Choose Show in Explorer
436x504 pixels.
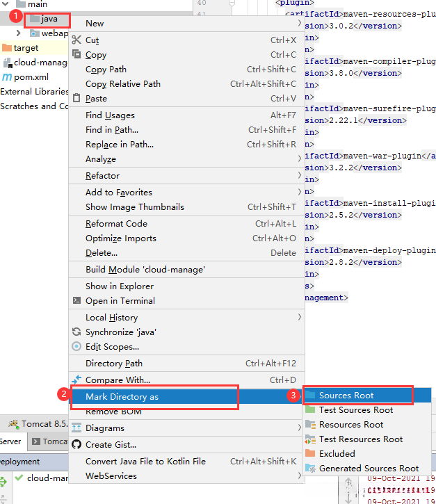click(186, 286)
